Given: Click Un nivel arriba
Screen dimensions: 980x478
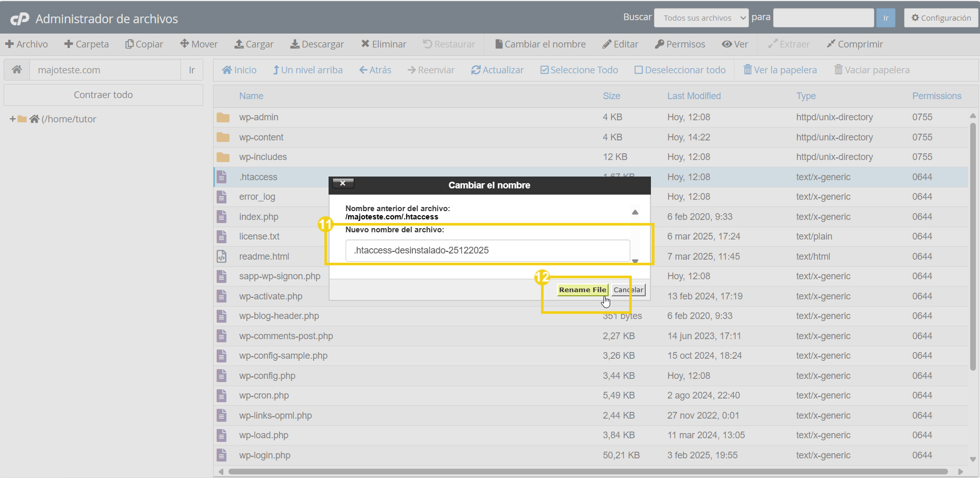Looking at the screenshot, I should (308, 70).
